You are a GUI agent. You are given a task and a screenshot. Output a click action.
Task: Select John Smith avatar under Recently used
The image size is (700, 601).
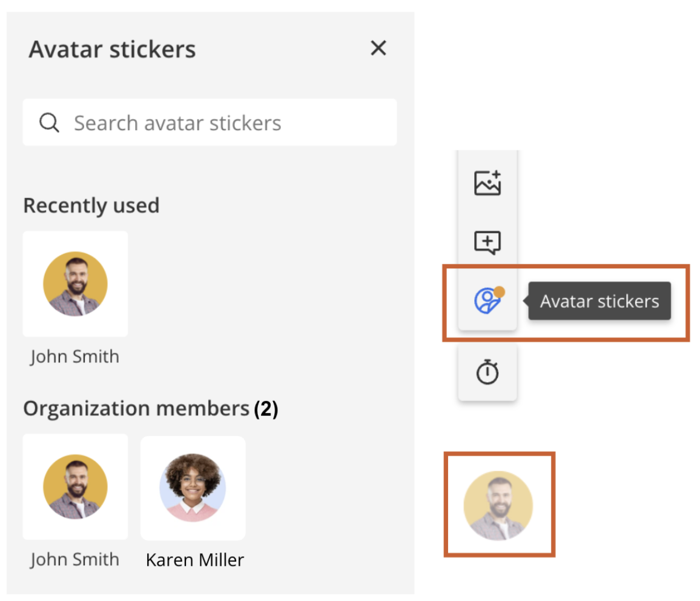76,284
